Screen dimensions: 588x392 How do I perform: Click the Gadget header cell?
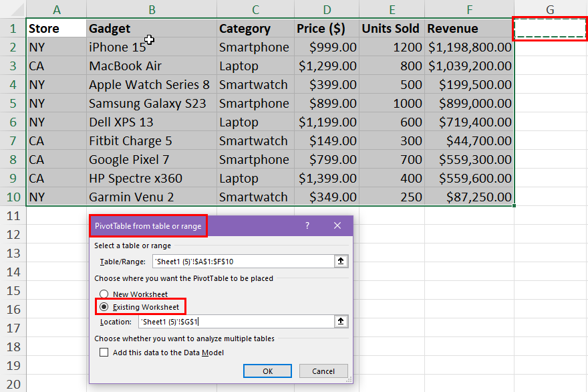coord(152,28)
